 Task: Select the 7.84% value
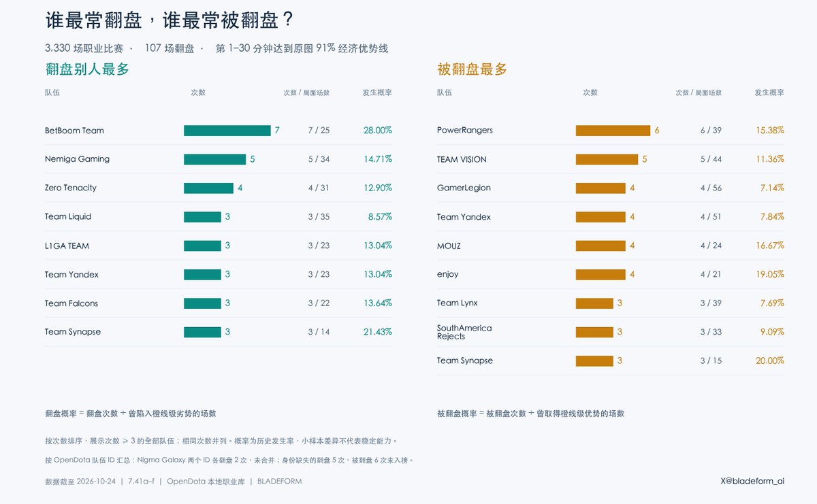click(x=772, y=217)
